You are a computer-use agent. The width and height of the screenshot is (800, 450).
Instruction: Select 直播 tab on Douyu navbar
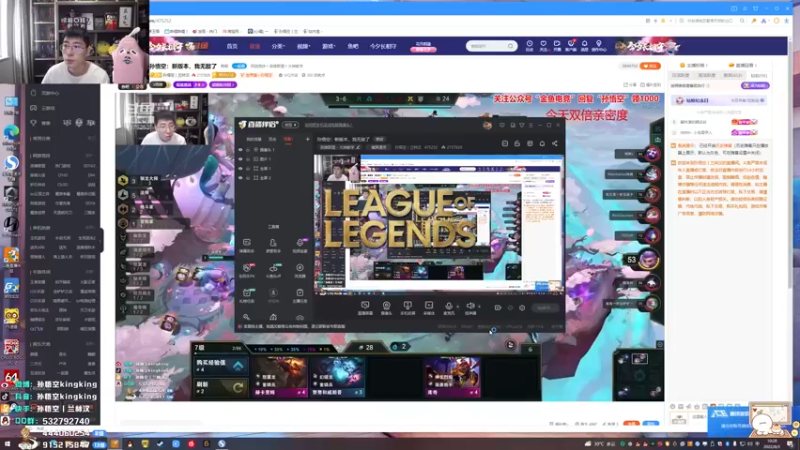coord(255,46)
